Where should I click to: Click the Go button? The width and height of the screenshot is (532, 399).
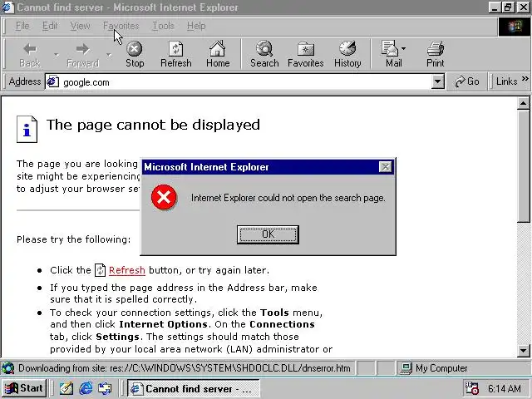[467, 81]
